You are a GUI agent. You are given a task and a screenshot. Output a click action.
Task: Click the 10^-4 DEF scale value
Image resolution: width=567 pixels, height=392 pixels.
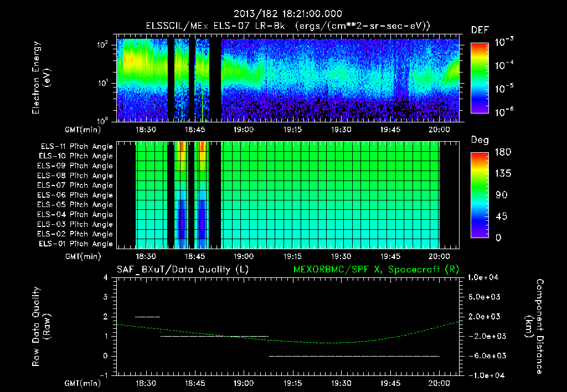[504, 65]
